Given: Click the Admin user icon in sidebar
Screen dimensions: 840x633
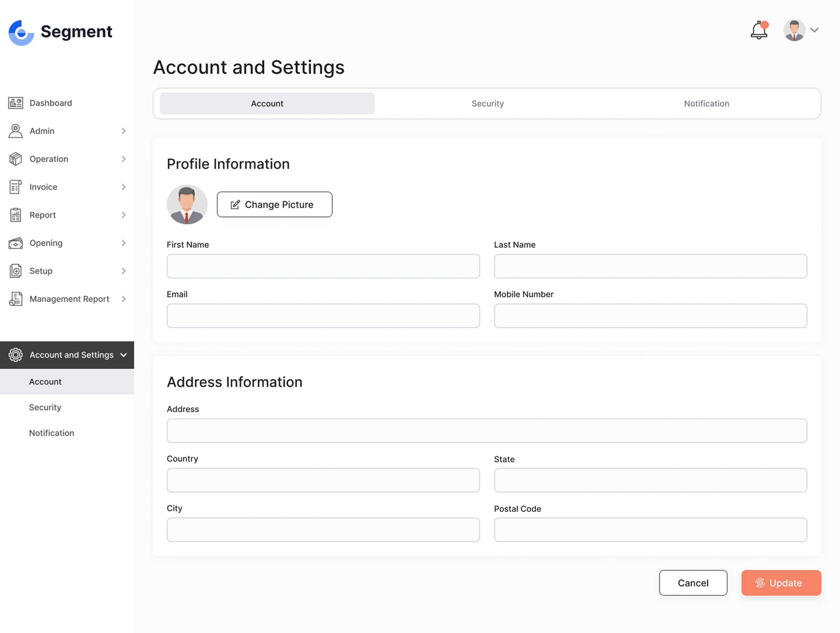Looking at the screenshot, I should (16, 131).
